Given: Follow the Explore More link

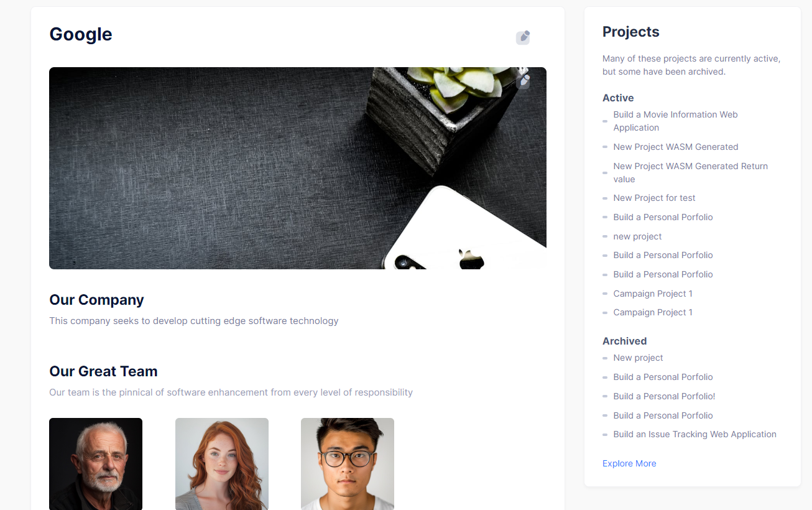Looking at the screenshot, I should [x=629, y=463].
